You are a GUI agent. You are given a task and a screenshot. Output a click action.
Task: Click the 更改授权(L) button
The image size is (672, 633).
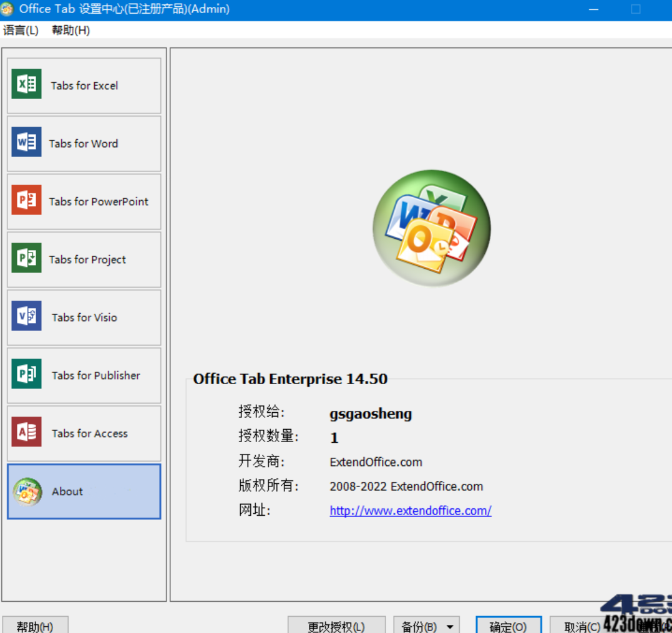click(x=336, y=626)
